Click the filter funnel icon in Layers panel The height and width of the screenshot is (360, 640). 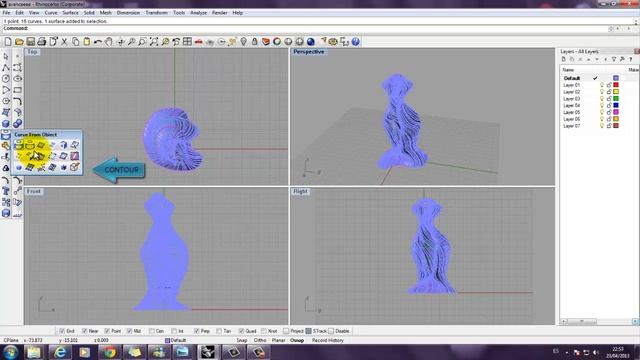point(614,60)
